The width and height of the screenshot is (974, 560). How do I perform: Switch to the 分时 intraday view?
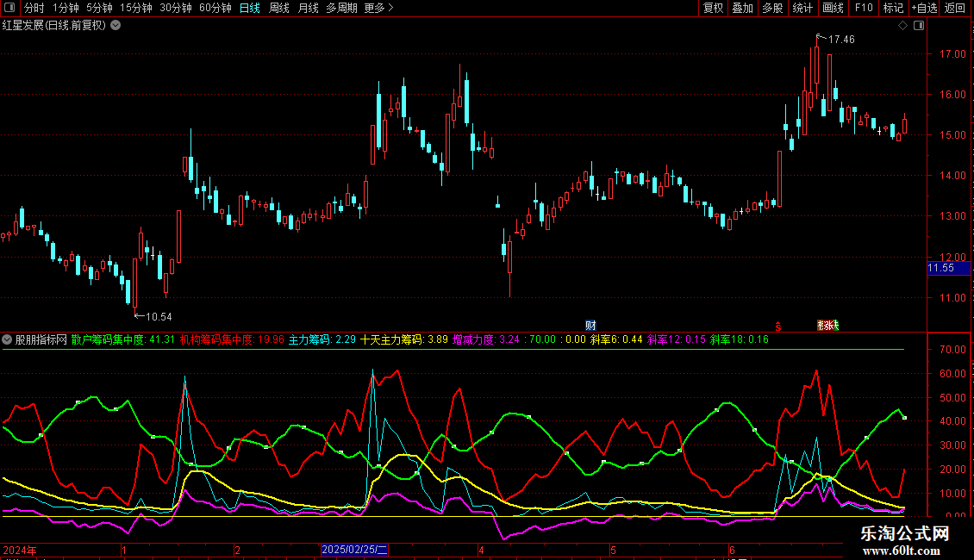[x=34, y=8]
